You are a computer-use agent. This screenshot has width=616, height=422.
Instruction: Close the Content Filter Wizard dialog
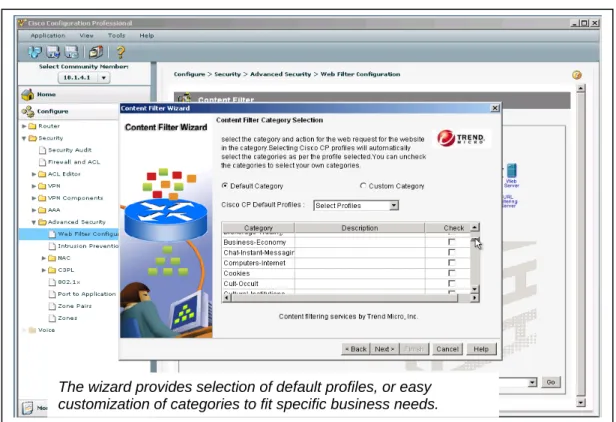(x=495, y=108)
